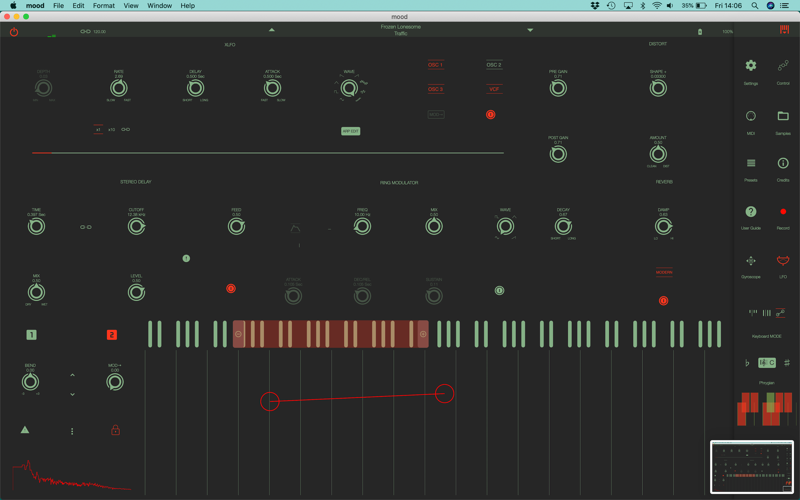The image size is (800, 500).
Task: Start recording with the Record icon
Action: tap(783, 211)
